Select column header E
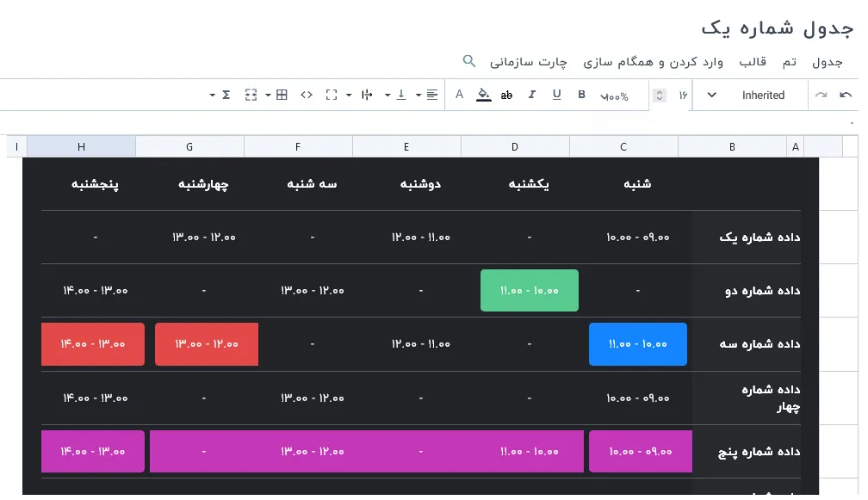 point(406,146)
